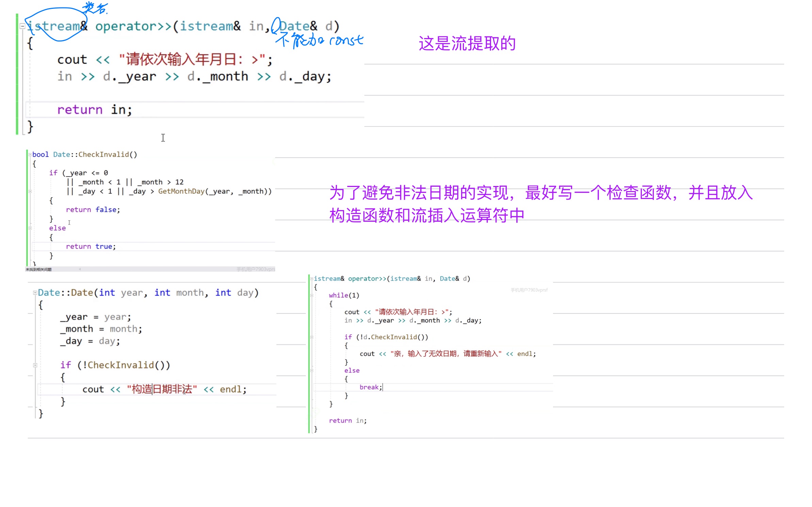Collapse the if (!CheckInvalid()) block fold
Image resolution: width=812 pixels, height=507 pixels.
[x=35, y=365]
